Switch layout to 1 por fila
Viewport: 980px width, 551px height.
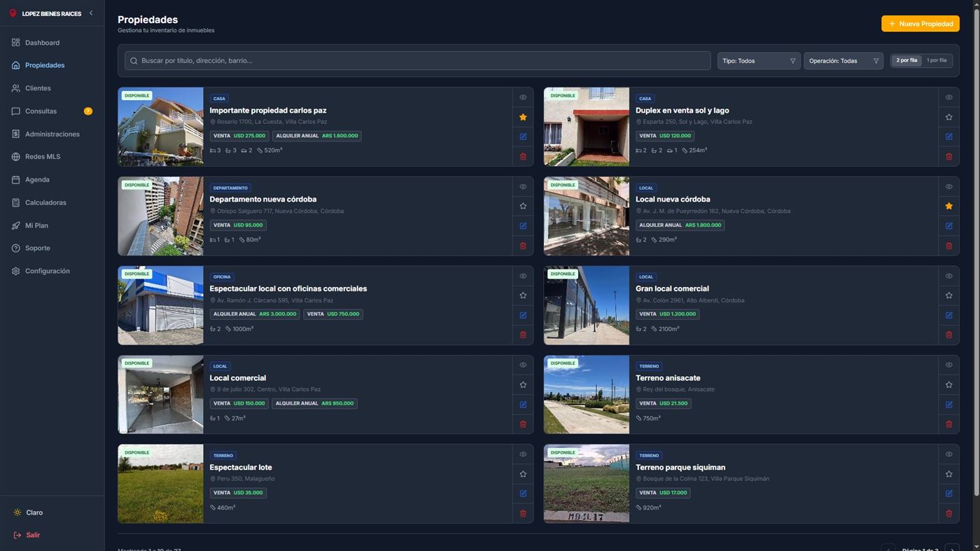pos(937,60)
